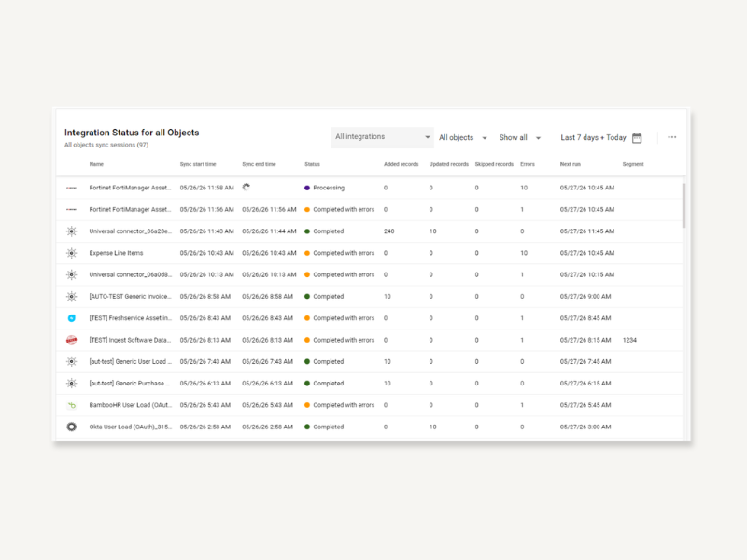Click the Integration Status for all Objects title
Viewport: 747px width, 560px height.
[132, 133]
